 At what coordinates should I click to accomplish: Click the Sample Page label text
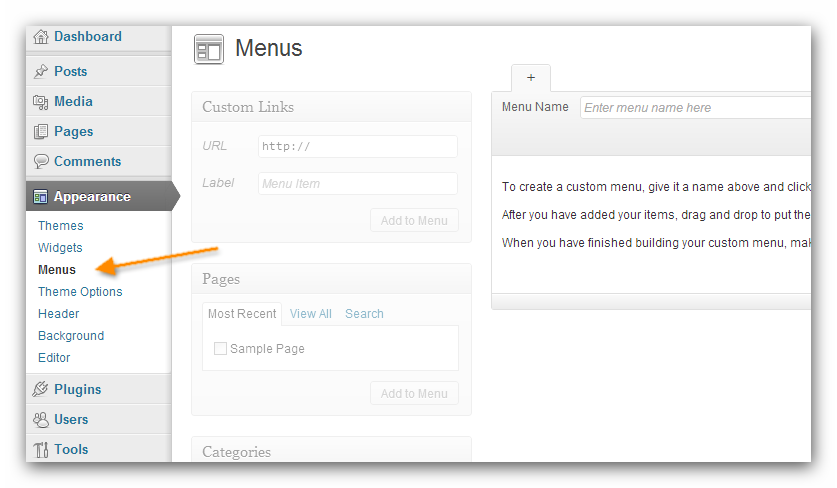[267, 349]
